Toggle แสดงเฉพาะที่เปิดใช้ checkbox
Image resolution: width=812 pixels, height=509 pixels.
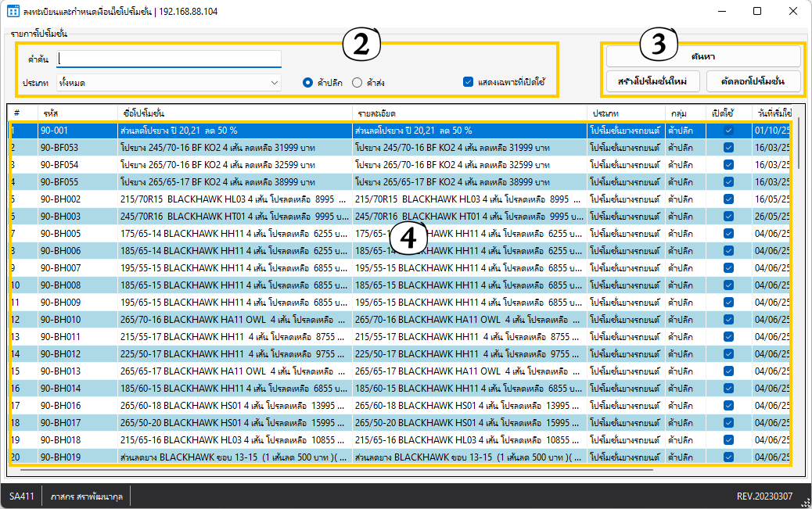coord(469,82)
